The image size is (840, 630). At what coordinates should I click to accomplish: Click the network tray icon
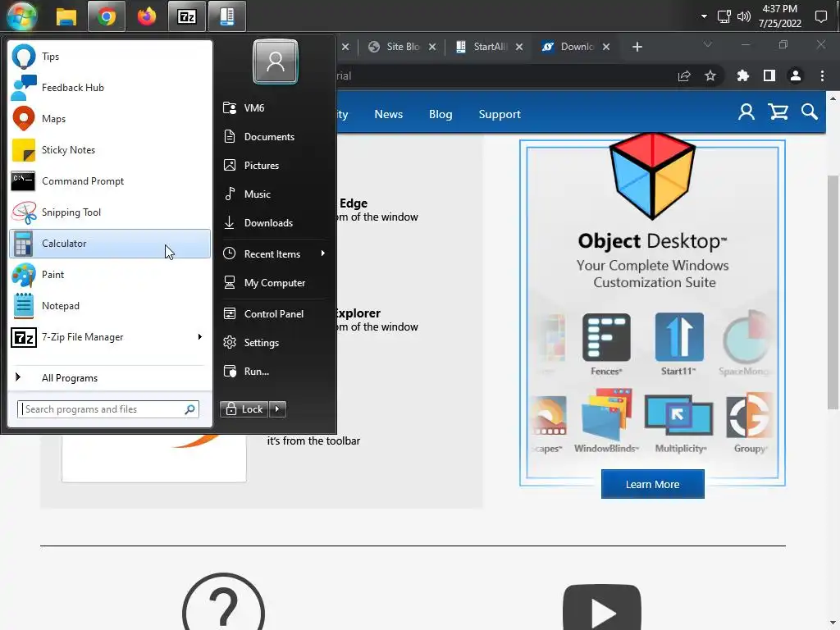[724, 16]
